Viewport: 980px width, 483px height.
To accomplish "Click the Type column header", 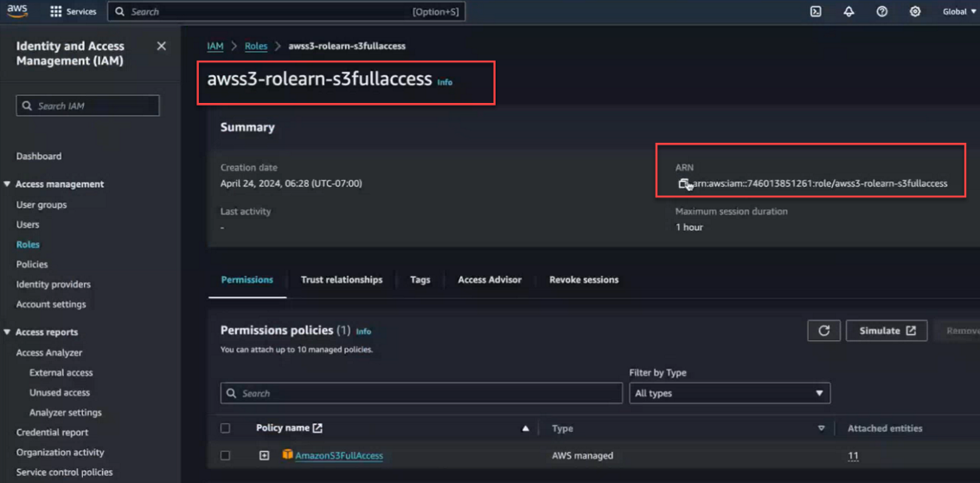I will click(562, 428).
